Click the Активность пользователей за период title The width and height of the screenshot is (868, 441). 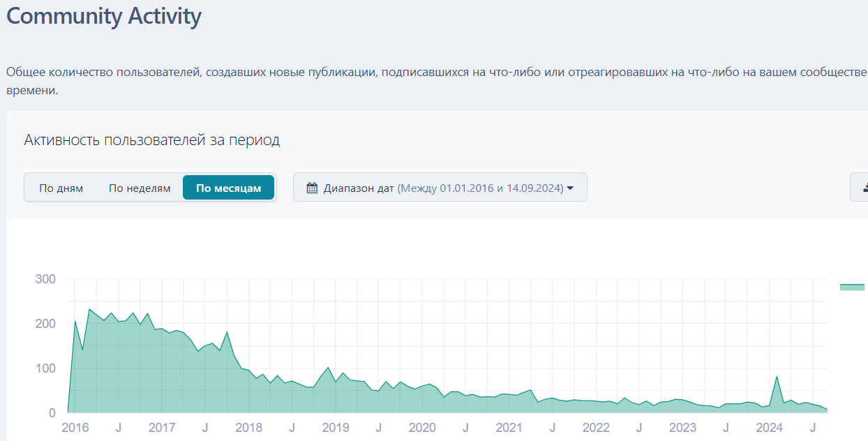click(x=152, y=140)
